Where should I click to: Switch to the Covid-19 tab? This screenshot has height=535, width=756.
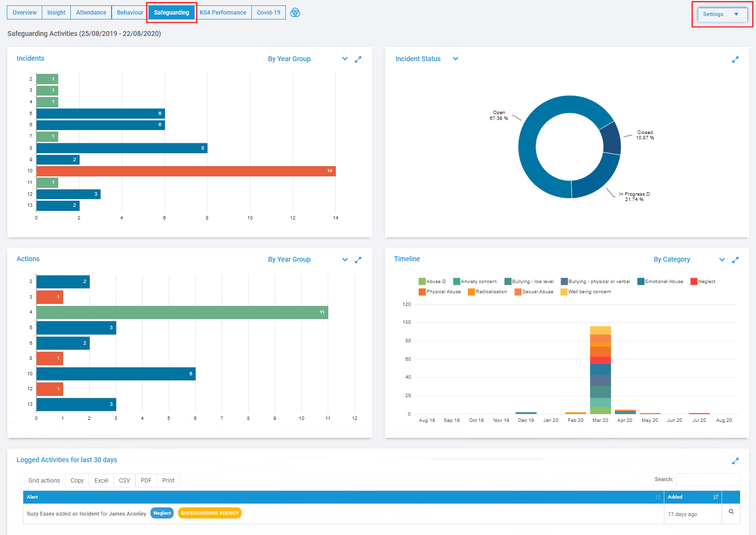pos(268,13)
